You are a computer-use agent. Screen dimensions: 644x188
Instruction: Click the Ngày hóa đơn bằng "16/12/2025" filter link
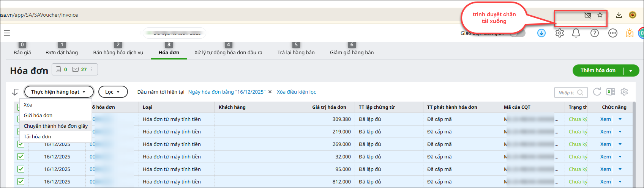tap(227, 92)
